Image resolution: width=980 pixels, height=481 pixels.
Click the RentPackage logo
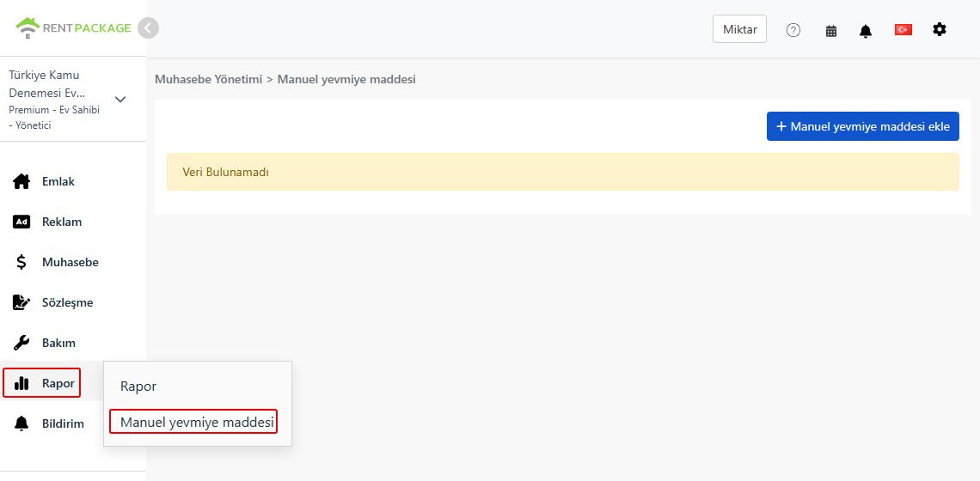tap(73, 28)
